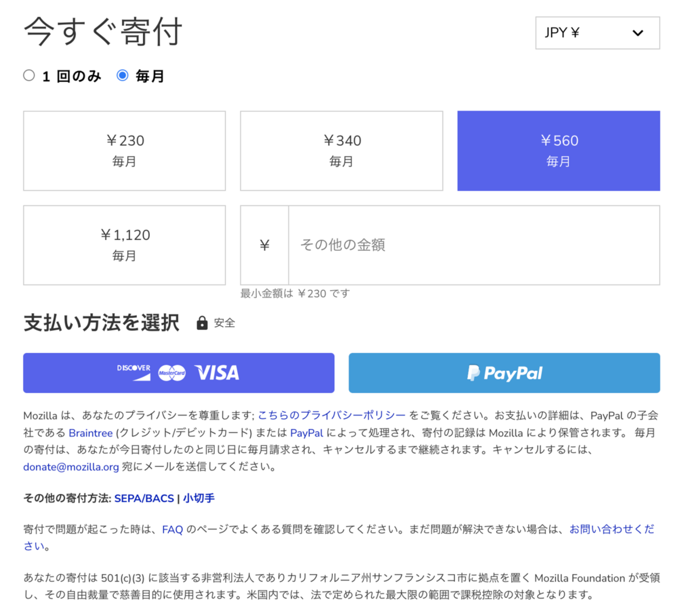The height and width of the screenshot is (616, 678).
Task: Click the その他の金額 input field
Action: click(474, 245)
